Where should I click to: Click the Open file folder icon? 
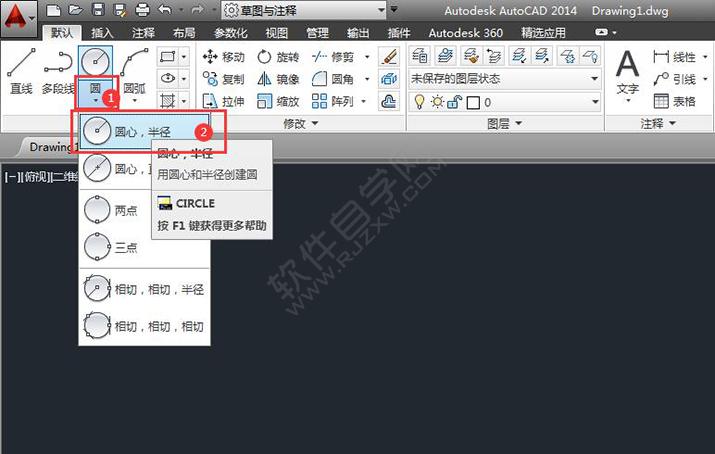pyautogui.click(x=76, y=10)
